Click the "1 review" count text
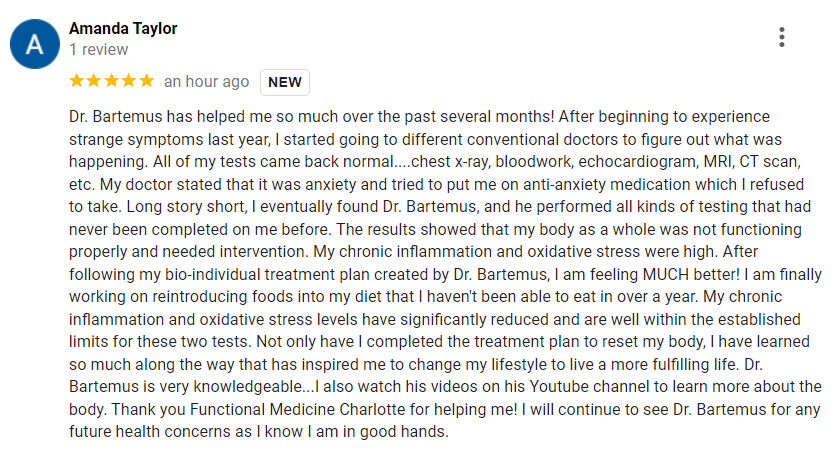 coord(98,50)
